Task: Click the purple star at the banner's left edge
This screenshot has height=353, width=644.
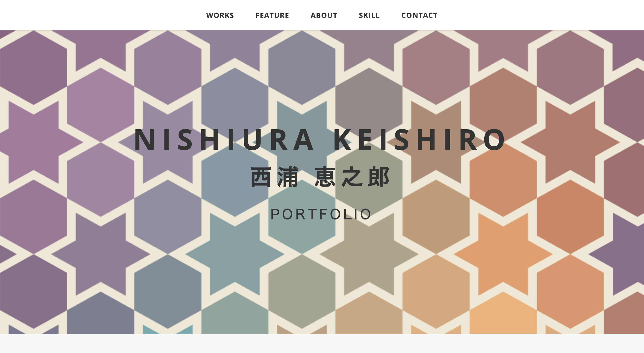Action: [x=34, y=142]
